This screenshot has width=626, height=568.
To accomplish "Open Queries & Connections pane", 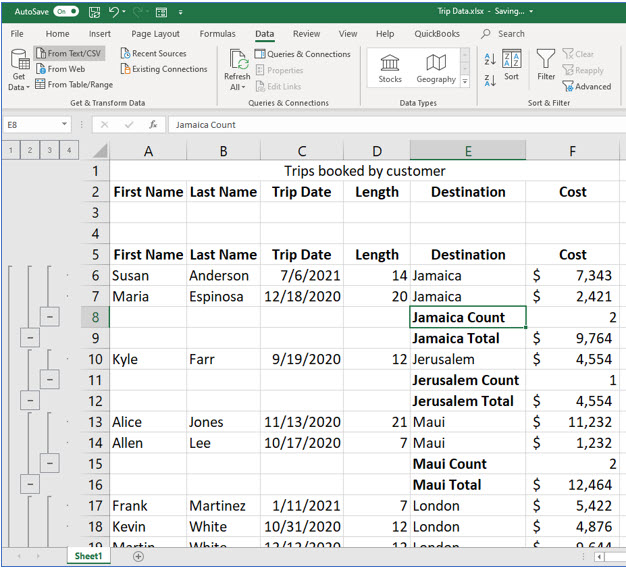I will (303, 54).
